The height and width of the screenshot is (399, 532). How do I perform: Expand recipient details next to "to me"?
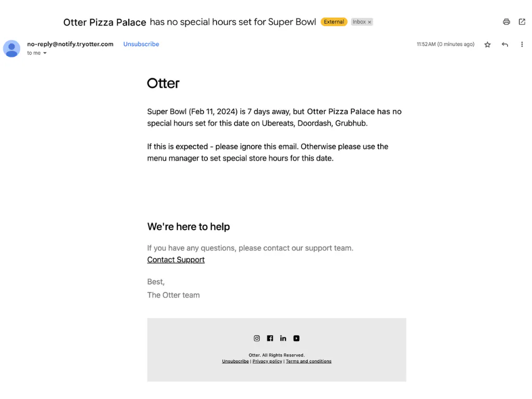[45, 53]
